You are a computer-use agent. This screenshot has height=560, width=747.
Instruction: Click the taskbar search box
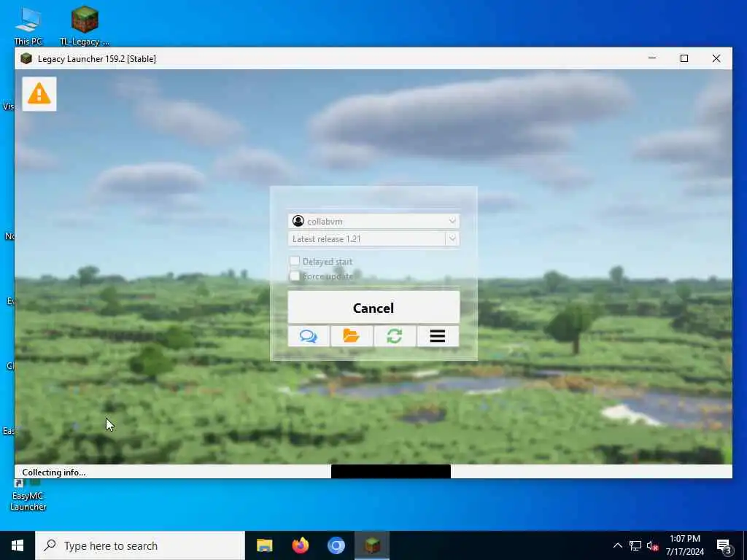pyautogui.click(x=140, y=545)
